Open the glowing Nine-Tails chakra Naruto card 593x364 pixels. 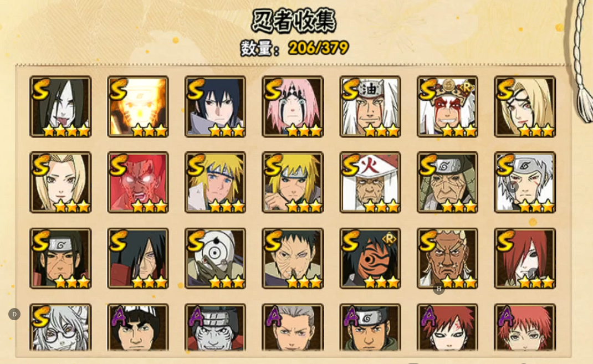tap(138, 106)
